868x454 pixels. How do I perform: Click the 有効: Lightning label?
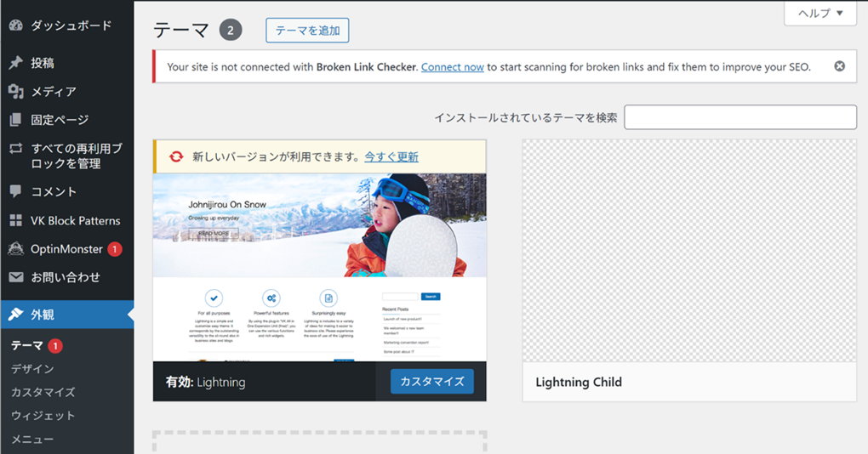click(205, 382)
